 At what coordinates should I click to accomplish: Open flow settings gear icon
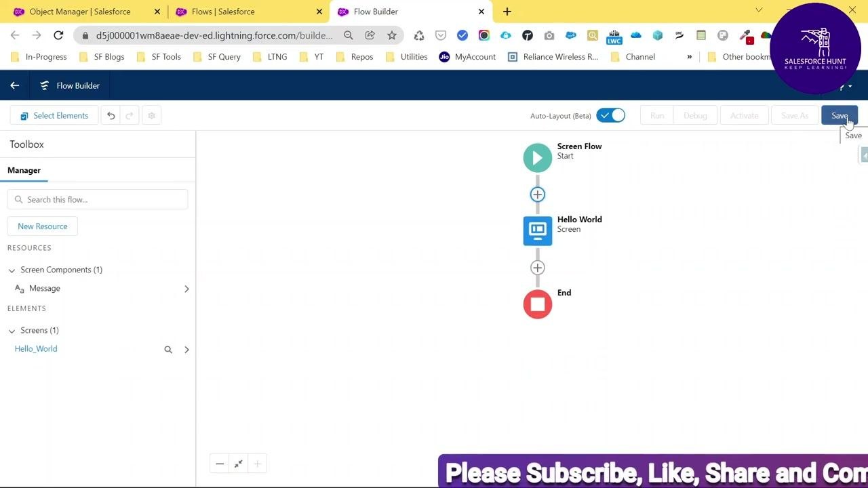pyautogui.click(x=152, y=116)
